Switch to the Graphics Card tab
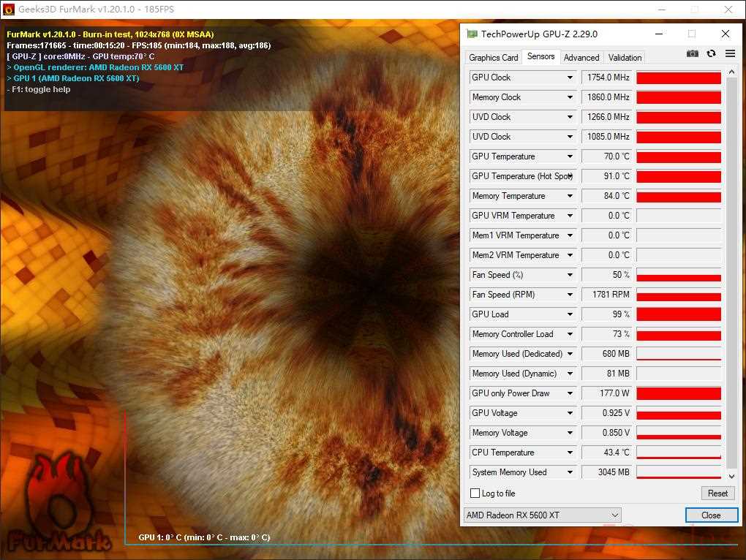The width and height of the screenshot is (746, 560). [494, 58]
